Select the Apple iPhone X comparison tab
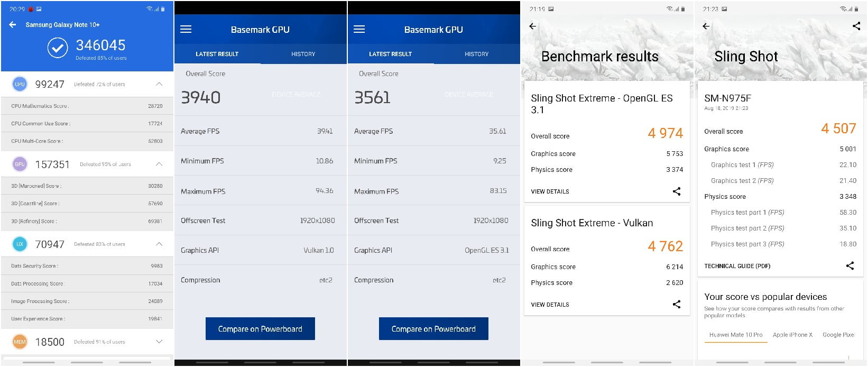The image size is (868, 367). coord(792,335)
